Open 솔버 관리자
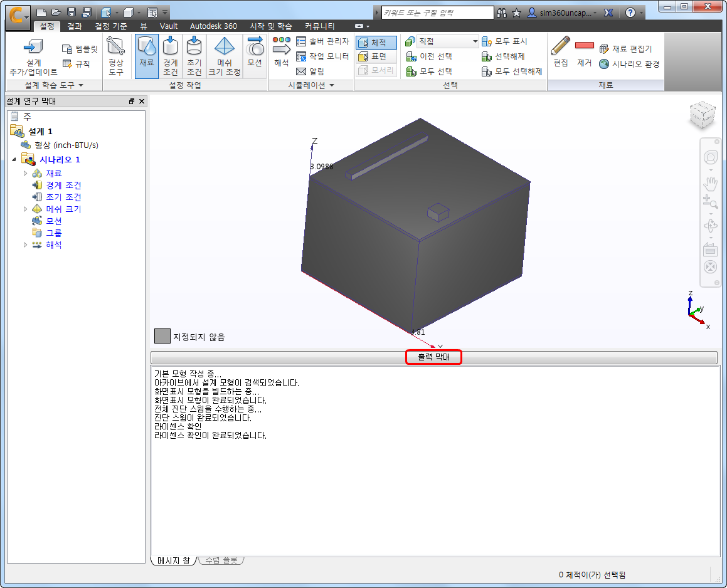This screenshot has height=588, width=727. point(322,41)
